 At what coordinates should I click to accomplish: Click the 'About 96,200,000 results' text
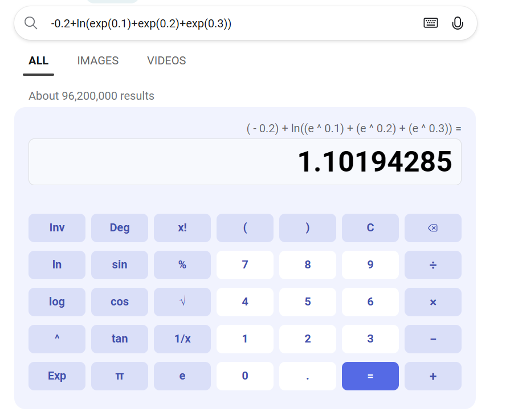(x=91, y=96)
